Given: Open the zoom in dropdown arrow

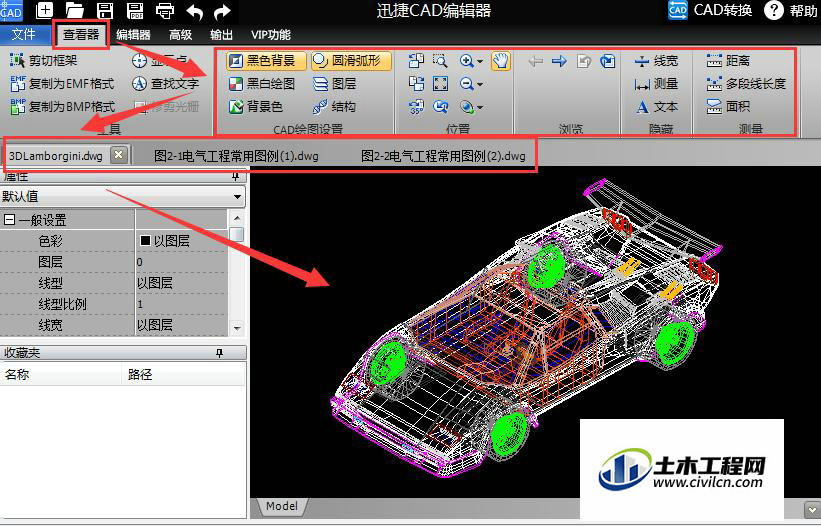Looking at the screenshot, I should coord(480,62).
